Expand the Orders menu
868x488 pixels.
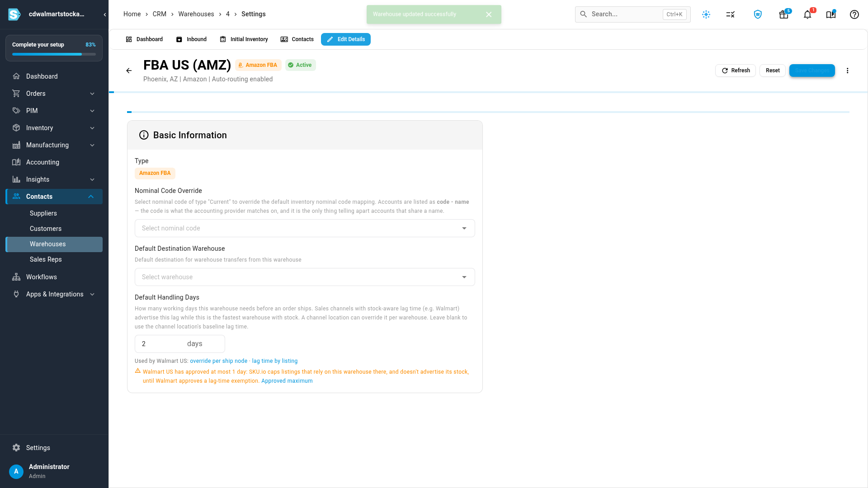(54, 94)
